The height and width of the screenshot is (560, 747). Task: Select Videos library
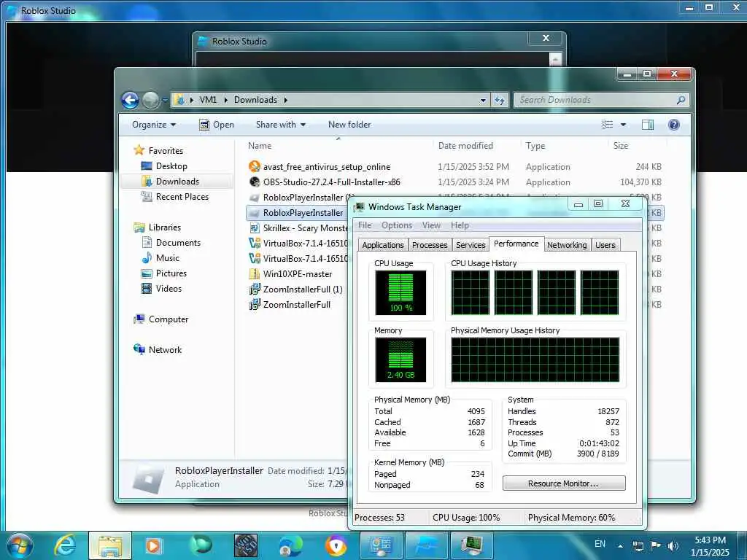pos(169,289)
